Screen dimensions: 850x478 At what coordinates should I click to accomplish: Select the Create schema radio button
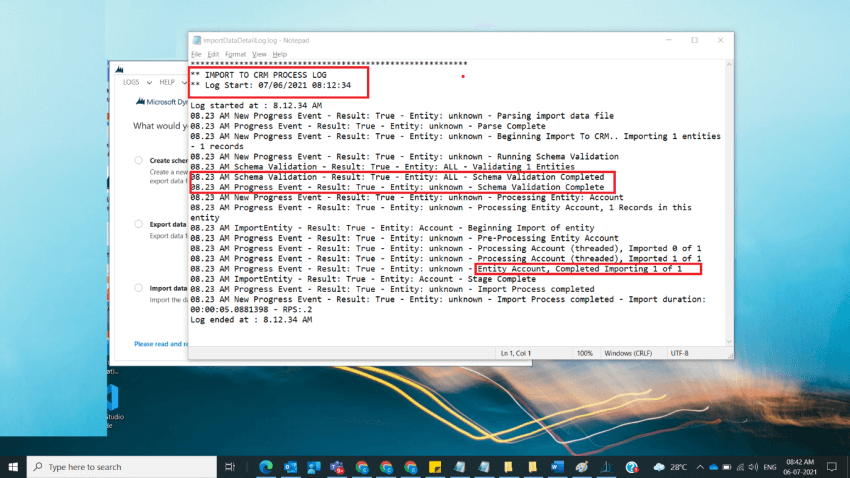click(139, 160)
